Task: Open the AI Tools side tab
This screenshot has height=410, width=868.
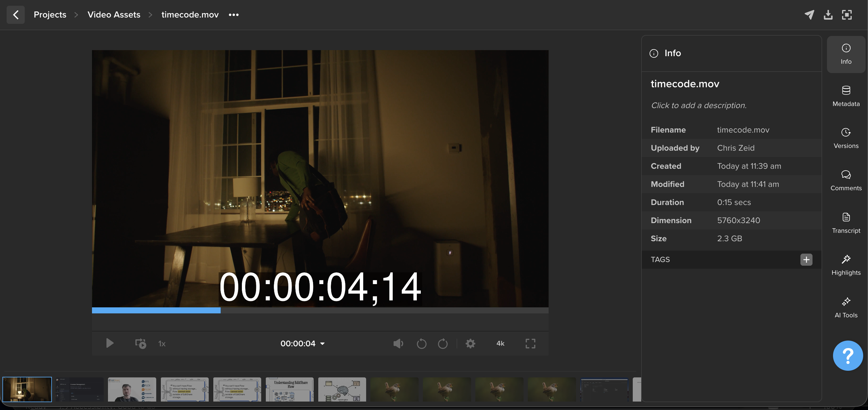Action: point(846,308)
